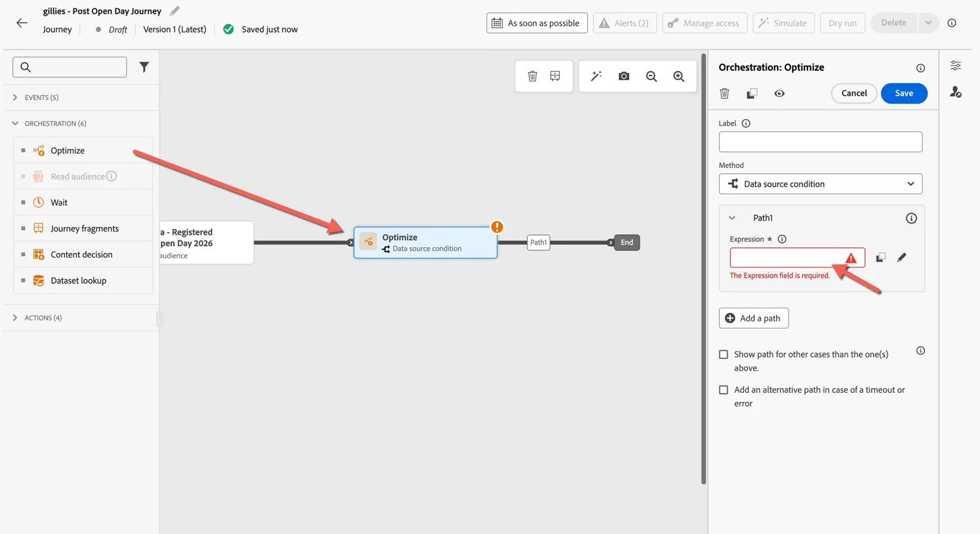
Task: Click the Expression input field
Action: (797, 258)
